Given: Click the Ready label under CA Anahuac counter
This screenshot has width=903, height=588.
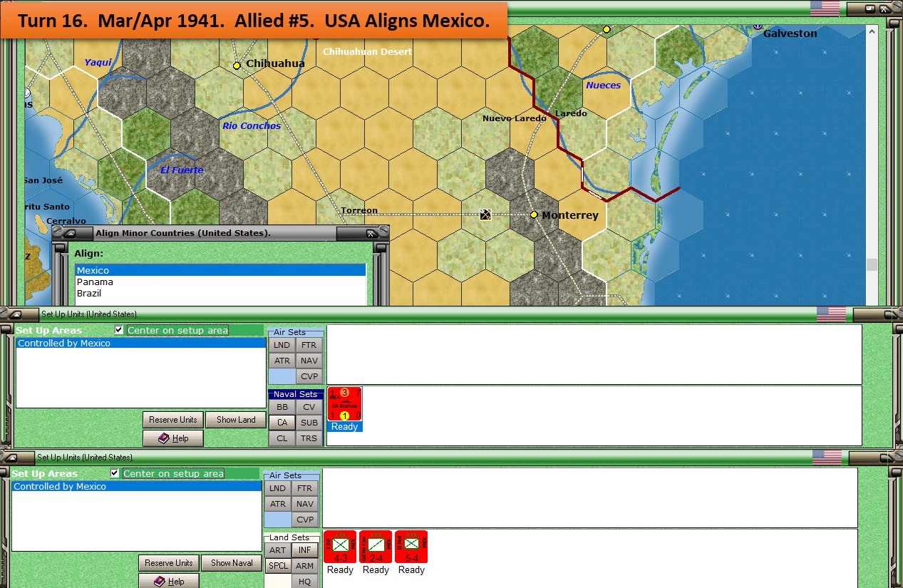Looking at the screenshot, I should [345, 427].
